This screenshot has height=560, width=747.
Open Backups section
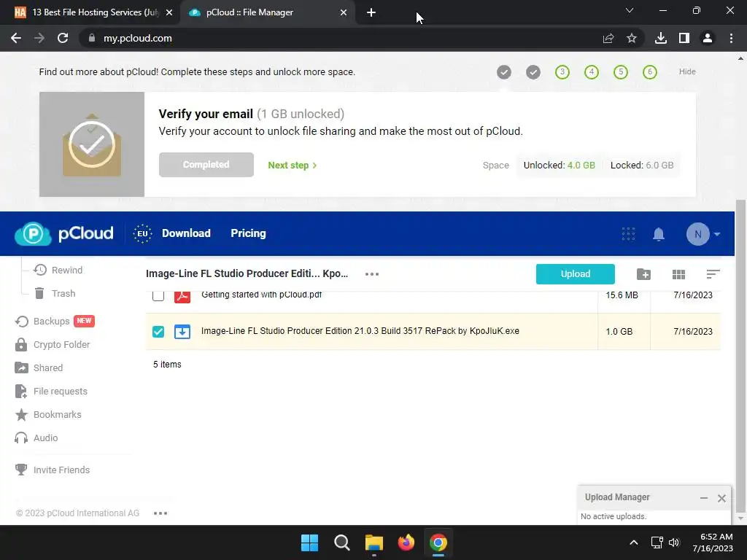click(x=54, y=321)
